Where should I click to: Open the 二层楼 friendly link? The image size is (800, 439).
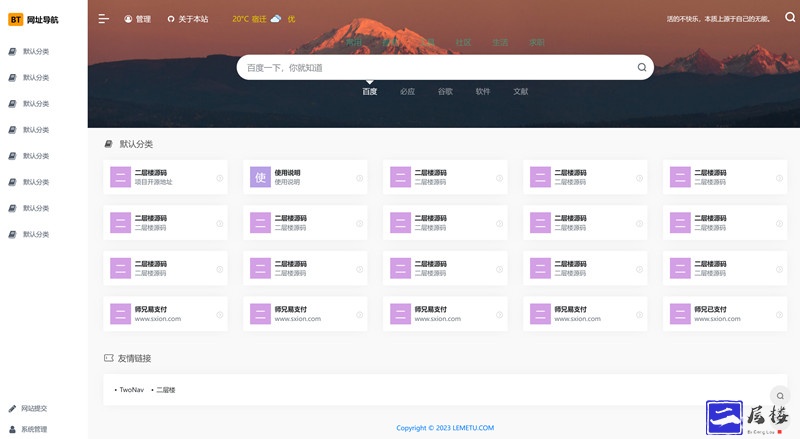coord(165,389)
